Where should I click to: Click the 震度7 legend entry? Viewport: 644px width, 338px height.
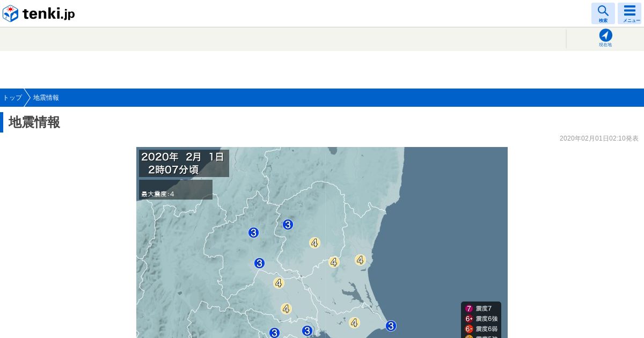click(479, 308)
